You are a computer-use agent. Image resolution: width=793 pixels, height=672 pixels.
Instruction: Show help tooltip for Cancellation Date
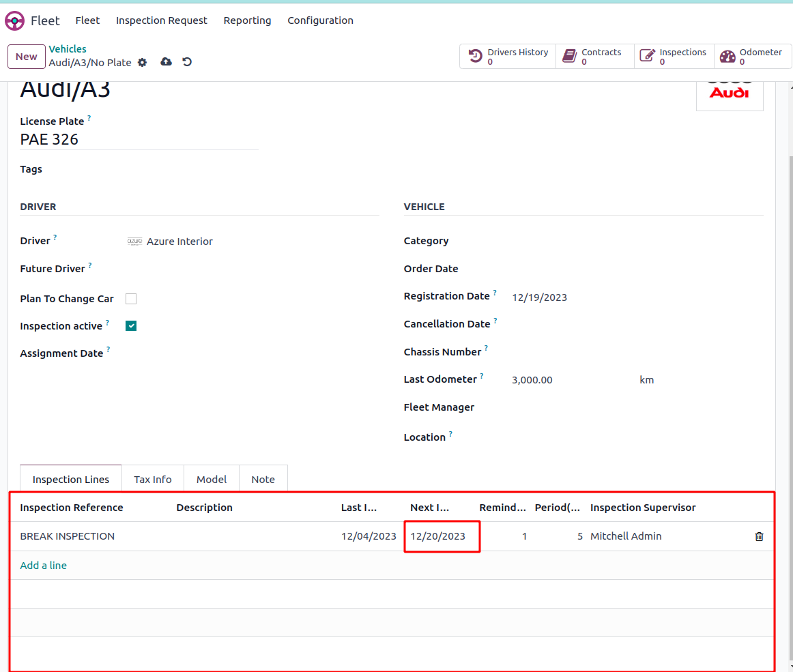coord(495,321)
